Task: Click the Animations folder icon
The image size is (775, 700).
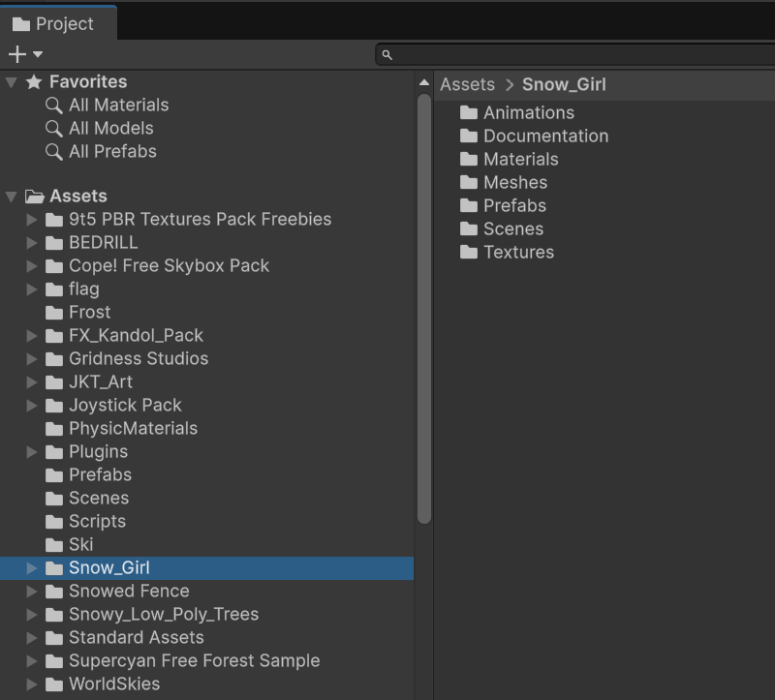Action: 469,112
